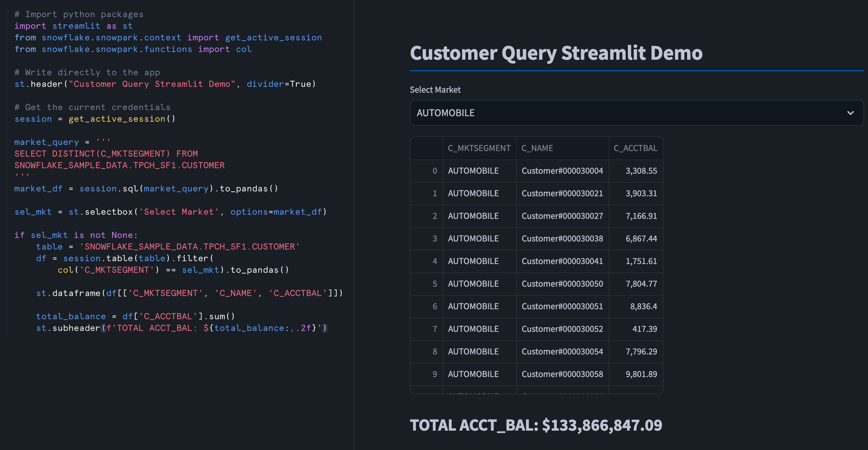Click the index cell for row 5
868x450 pixels.
point(435,284)
